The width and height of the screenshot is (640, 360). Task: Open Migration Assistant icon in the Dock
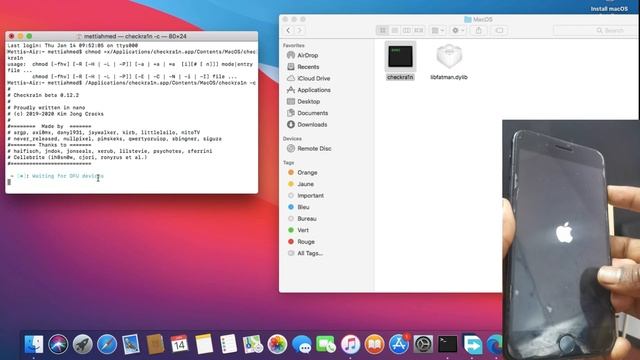pos(472,344)
